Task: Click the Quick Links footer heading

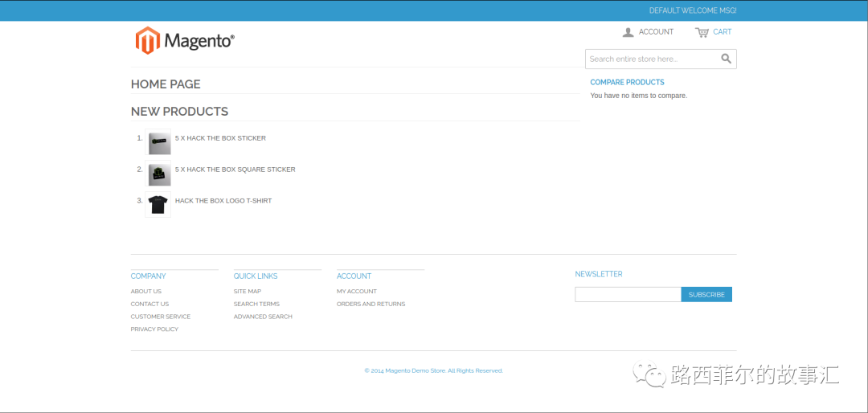Action: click(x=256, y=276)
